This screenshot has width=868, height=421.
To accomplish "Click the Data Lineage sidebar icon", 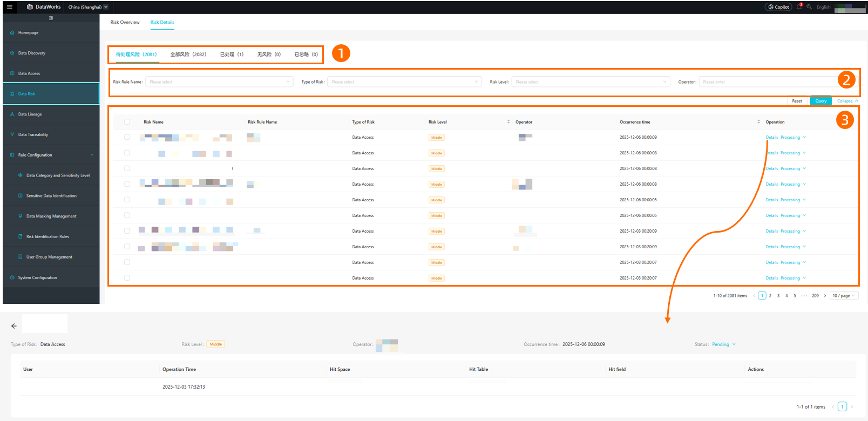I will [x=12, y=114].
